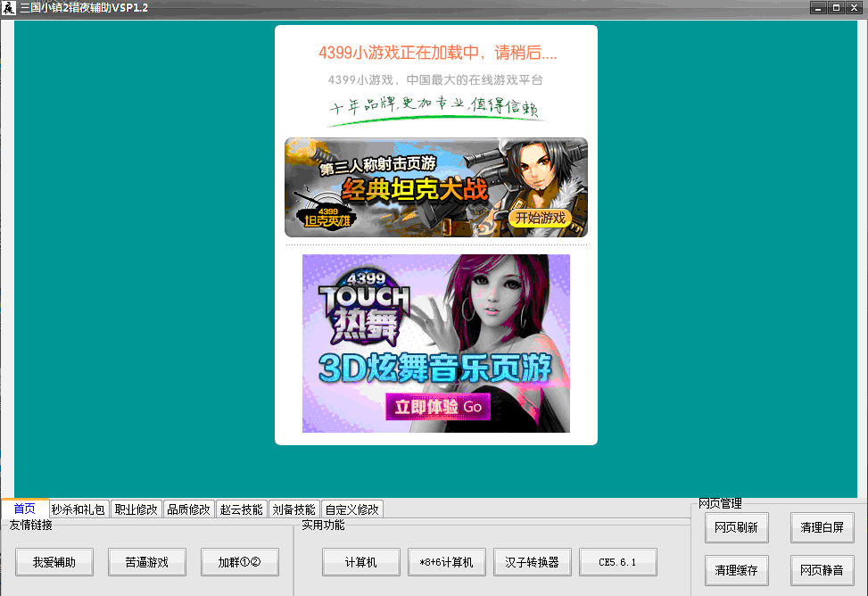Maximize the 三国小镇2 assistant window
Image resolution: width=868 pixels, height=596 pixels.
point(837,8)
